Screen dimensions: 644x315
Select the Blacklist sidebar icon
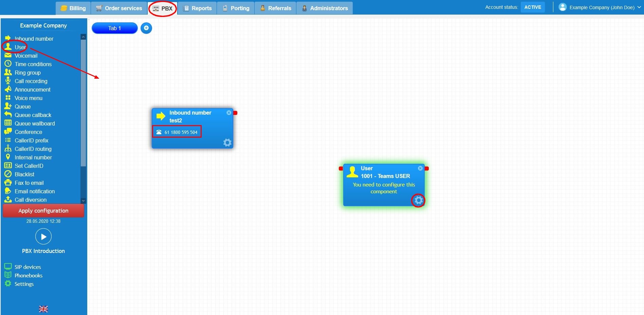tap(24, 174)
